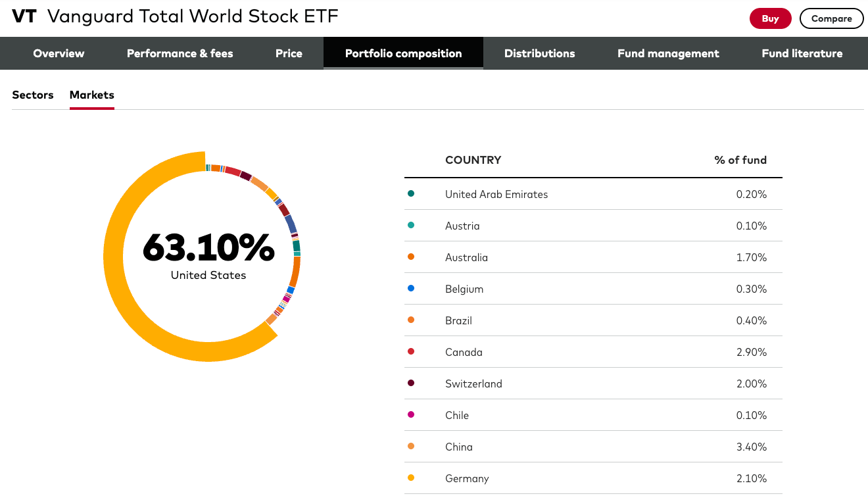Click the COUNTRY column header
The height and width of the screenshot is (496, 868).
click(473, 160)
